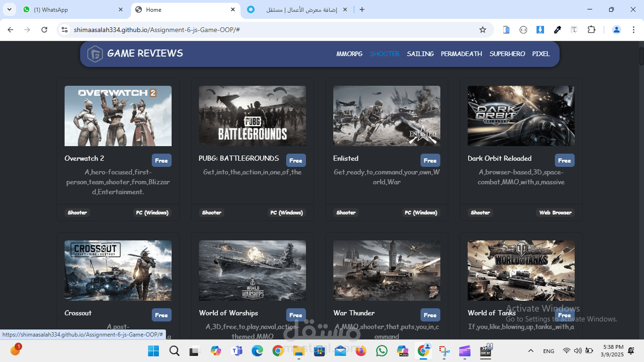Image resolution: width=644 pixels, height=362 pixels.
Task: Click the Free badge on PUBG: BATTLEGROUNDS
Action: [x=296, y=160]
